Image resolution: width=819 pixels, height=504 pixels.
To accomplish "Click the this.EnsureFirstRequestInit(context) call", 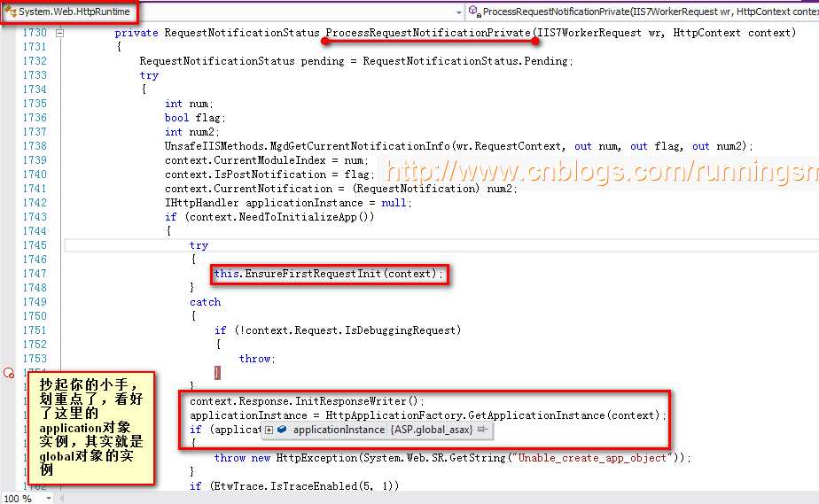I will pos(328,274).
